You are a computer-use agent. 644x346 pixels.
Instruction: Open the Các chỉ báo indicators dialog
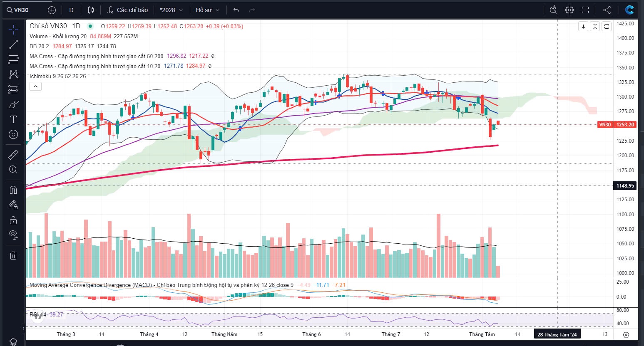tap(127, 10)
